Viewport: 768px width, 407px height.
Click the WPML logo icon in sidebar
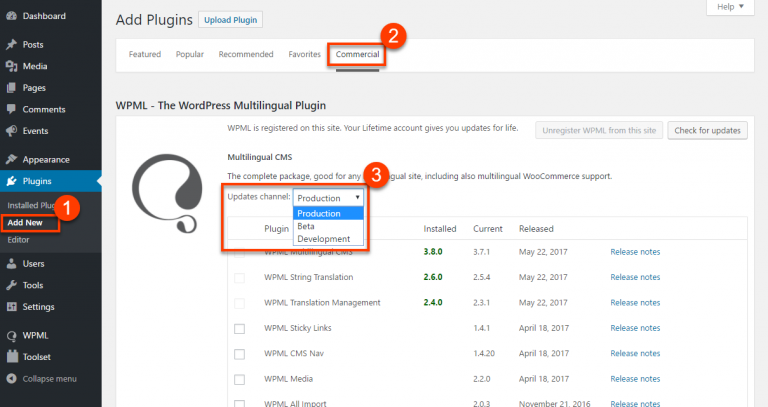click(x=11, y=335)
